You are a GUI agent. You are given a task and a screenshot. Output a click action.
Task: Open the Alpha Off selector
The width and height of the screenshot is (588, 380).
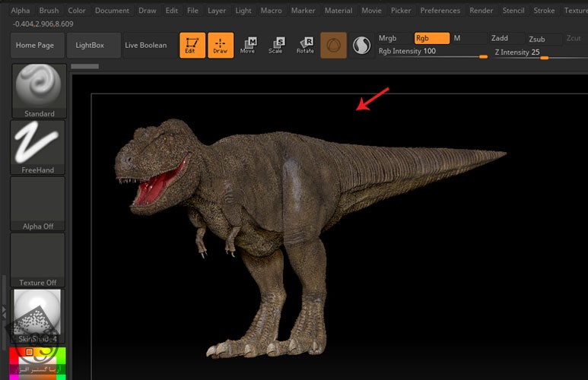tap(38, 204)
